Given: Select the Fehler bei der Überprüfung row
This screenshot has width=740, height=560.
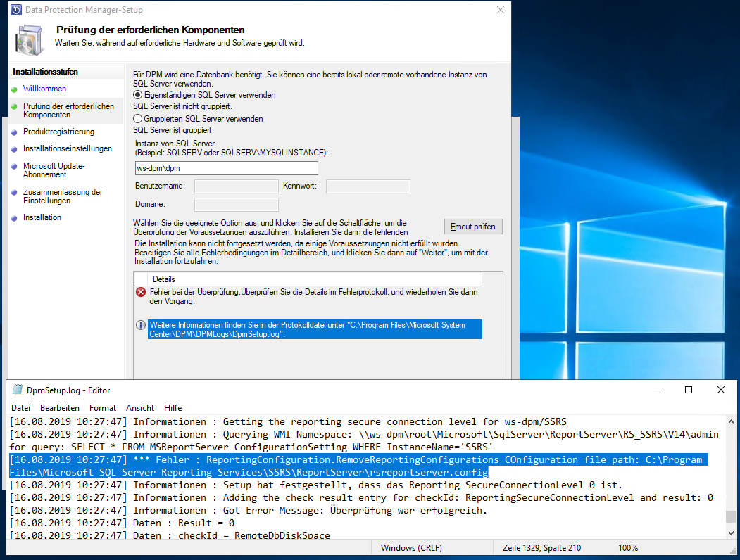Looking at the screenshot, I should (x=314, y=296).
